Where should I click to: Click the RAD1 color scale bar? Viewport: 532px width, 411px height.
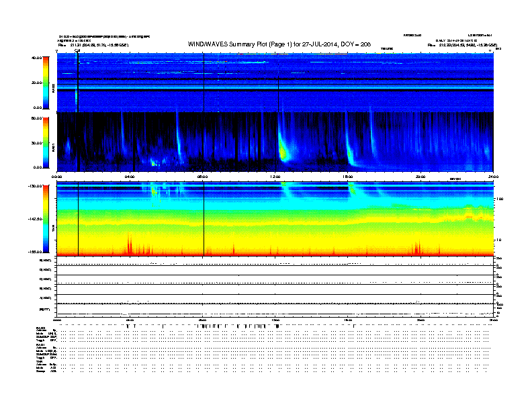[x=46, y=142]
